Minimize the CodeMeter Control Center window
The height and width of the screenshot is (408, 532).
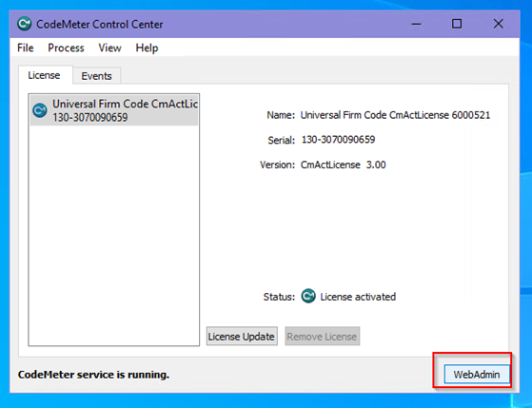pos(416,24)
